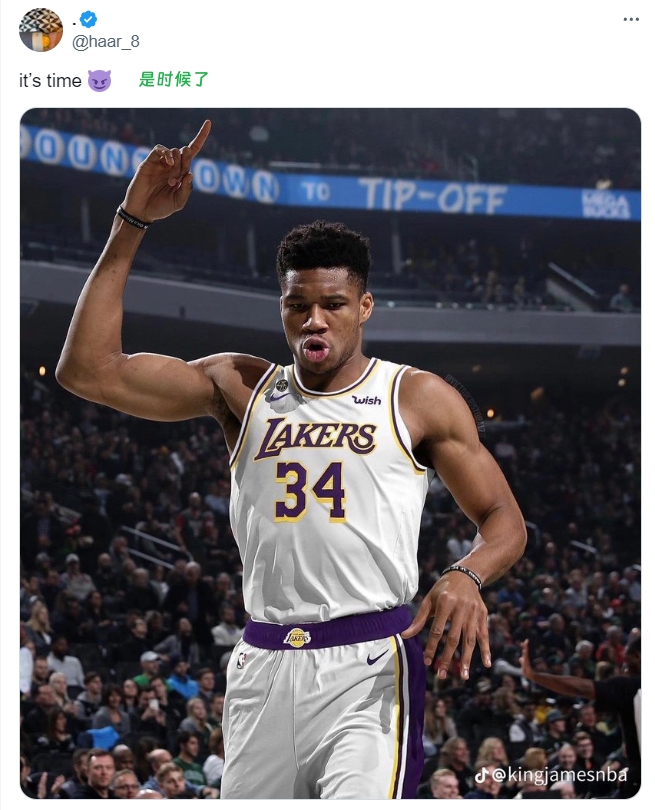This screenshot has width=655, height=810.
Task: Click the TikTok logo in the watermark
Action: tap(481, 775)
